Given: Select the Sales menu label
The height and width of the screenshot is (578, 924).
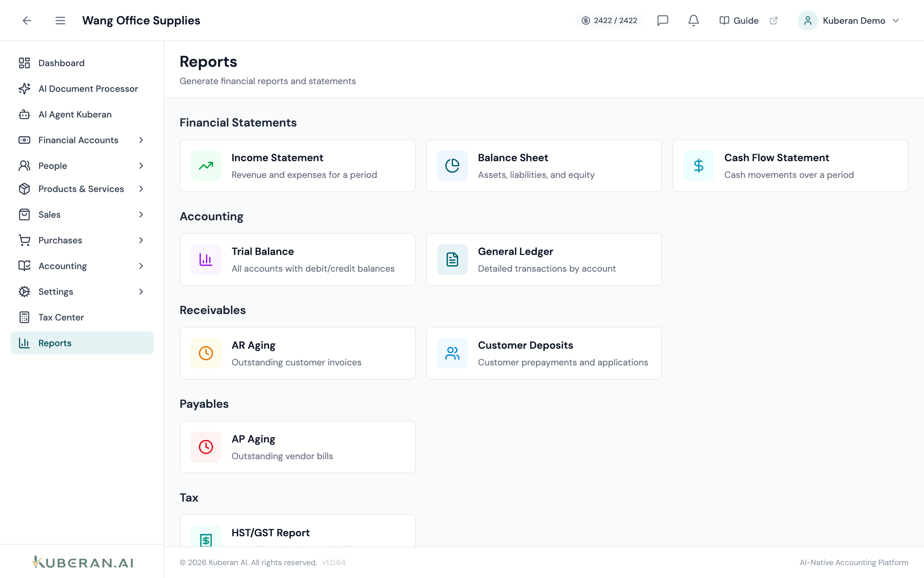Looking at the screenshot, I should click(50, 215).
